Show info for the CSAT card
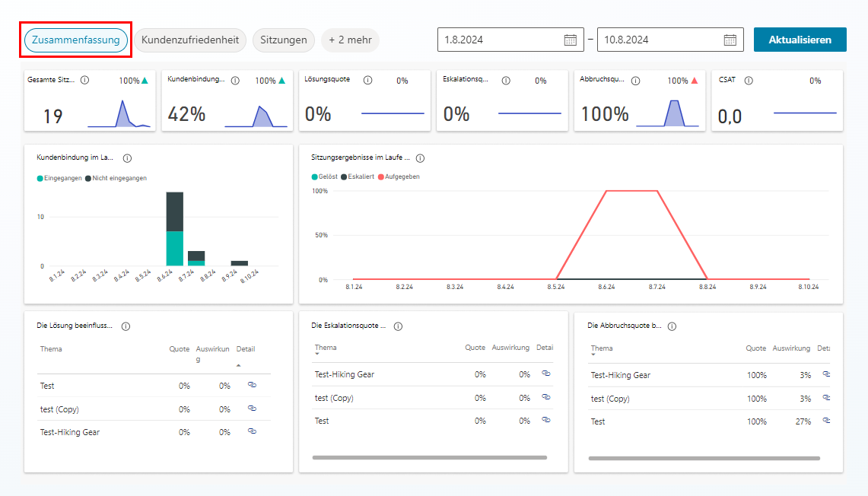The height and width of the screenshot is (496, 868). pos(749,81)
